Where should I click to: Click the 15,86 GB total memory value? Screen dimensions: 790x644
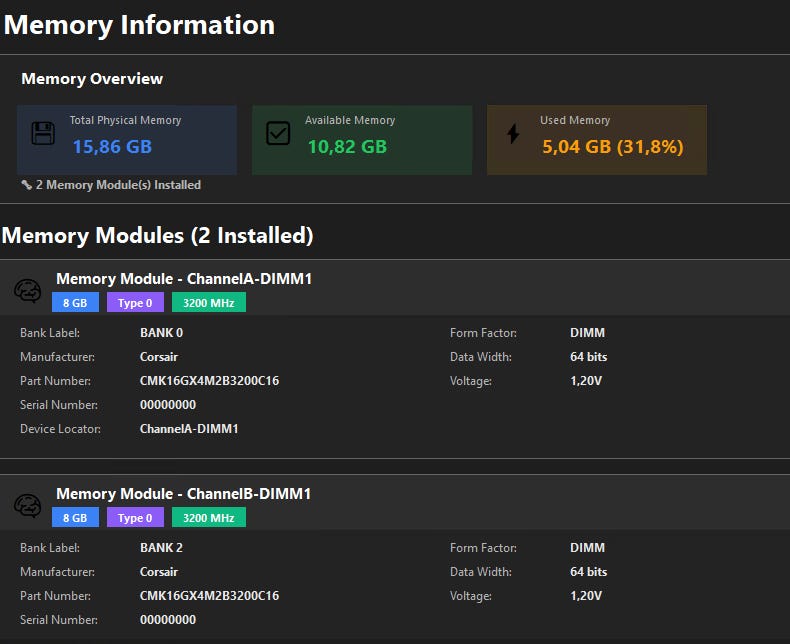pyautogui.click(x=112, y=147)
